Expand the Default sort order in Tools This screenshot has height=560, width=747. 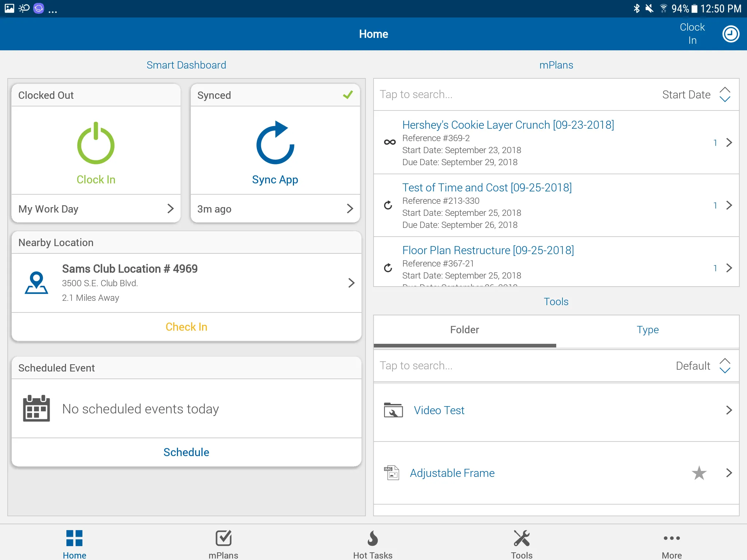725,366
